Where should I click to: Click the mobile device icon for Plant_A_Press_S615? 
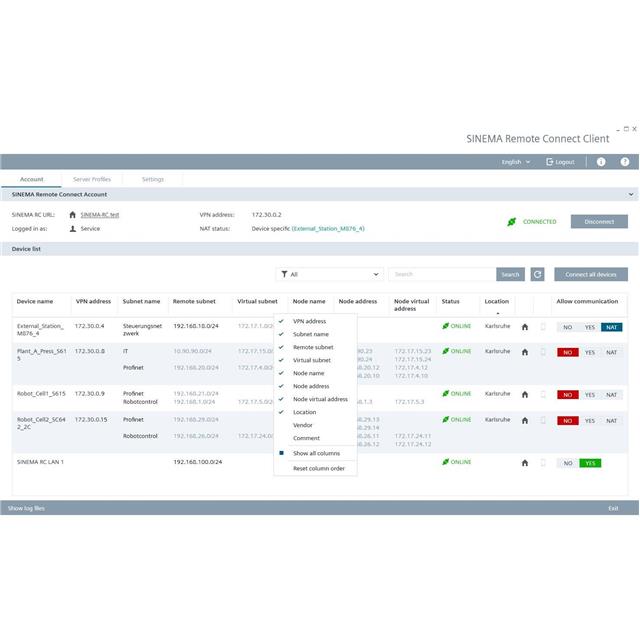click(x=543, y=352)
